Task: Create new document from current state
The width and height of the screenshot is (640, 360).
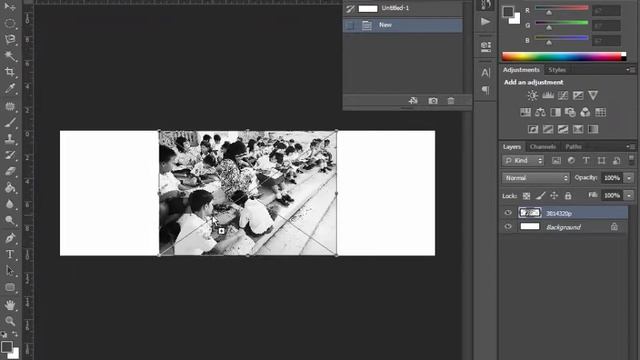Action: [413, 100]
